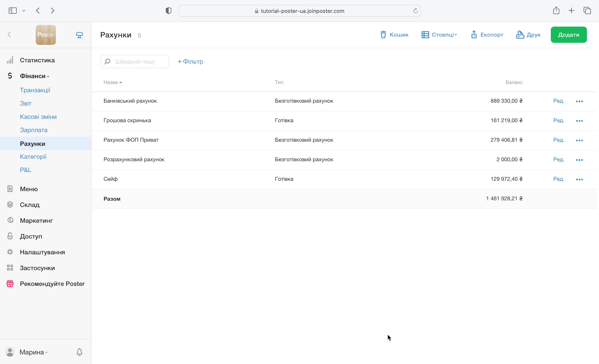Screen dimensions: 599x364
Task: Click the notification bell icon
Action: pos(79,352)
